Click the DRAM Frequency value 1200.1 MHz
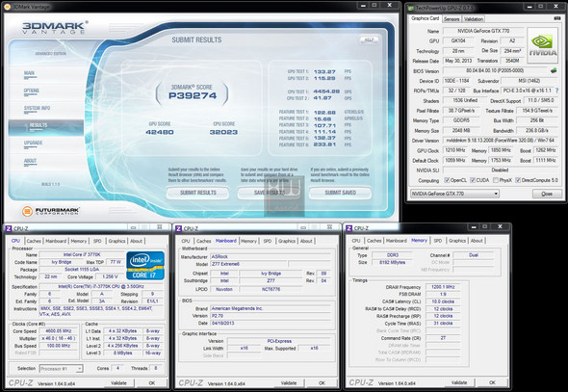568x392 pixels. point(443,287)
